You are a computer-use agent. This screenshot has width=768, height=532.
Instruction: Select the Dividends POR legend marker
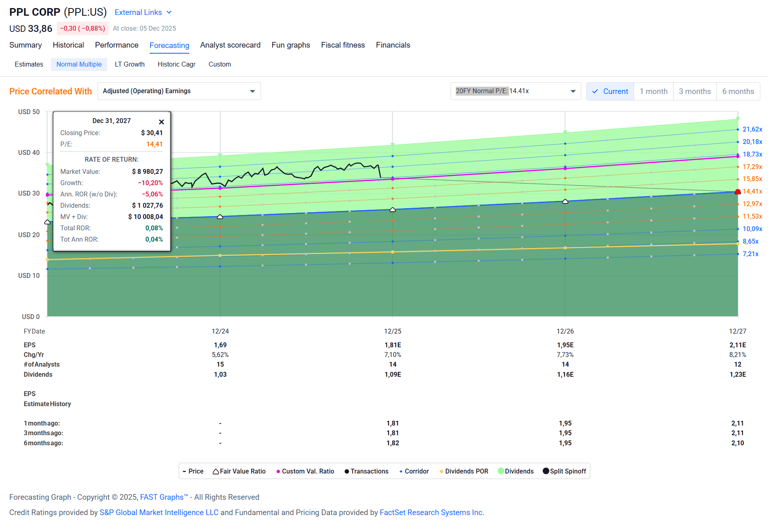click(441, 471)
